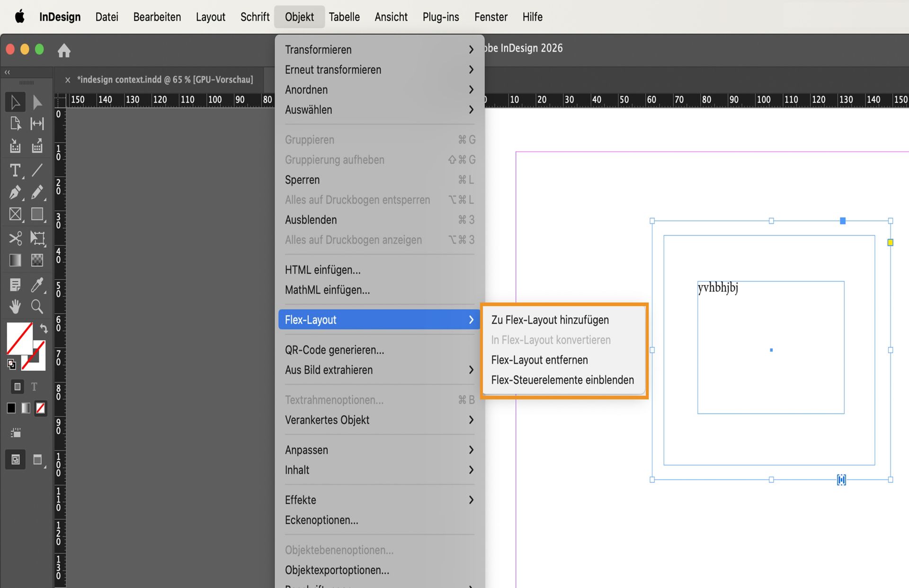Activate the Zoom tool
909x588 pixels.
(x=37, y=306)
